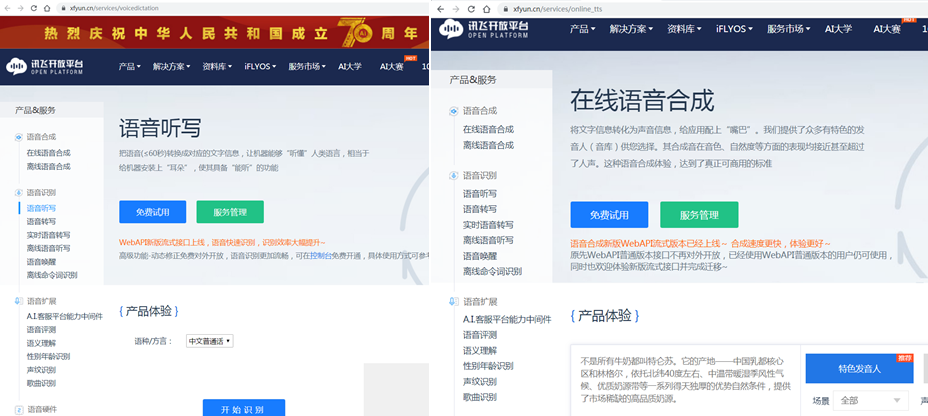Open the 产品 dropdown in the right navbar

pyautogui.click(x=583, y=29)
